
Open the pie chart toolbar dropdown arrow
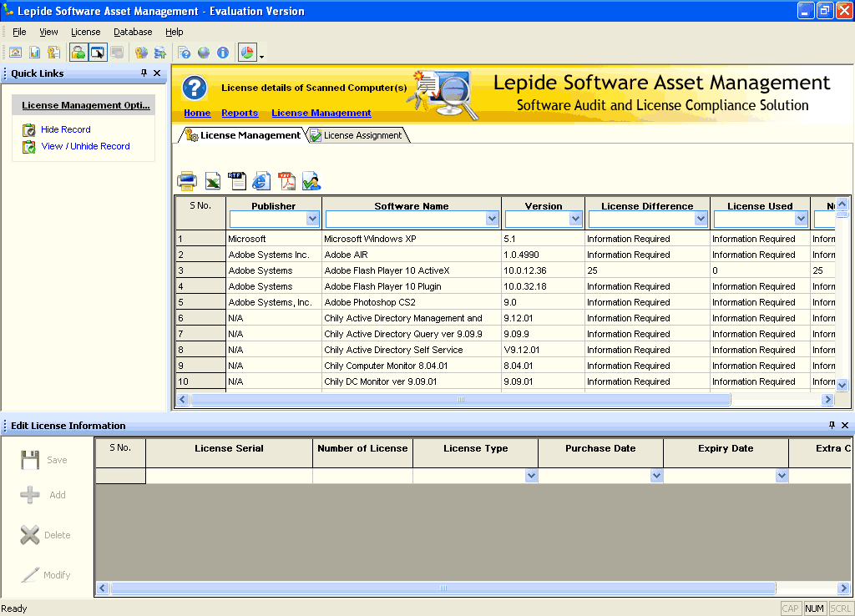coord(261,56)
